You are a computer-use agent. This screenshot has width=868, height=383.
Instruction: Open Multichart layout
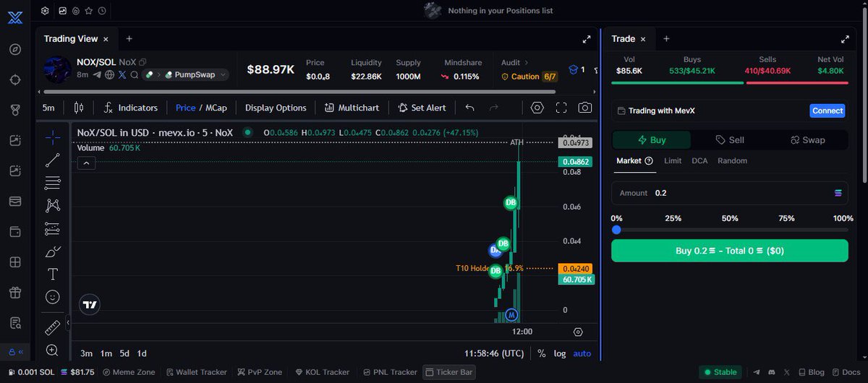tap(352, 108)
